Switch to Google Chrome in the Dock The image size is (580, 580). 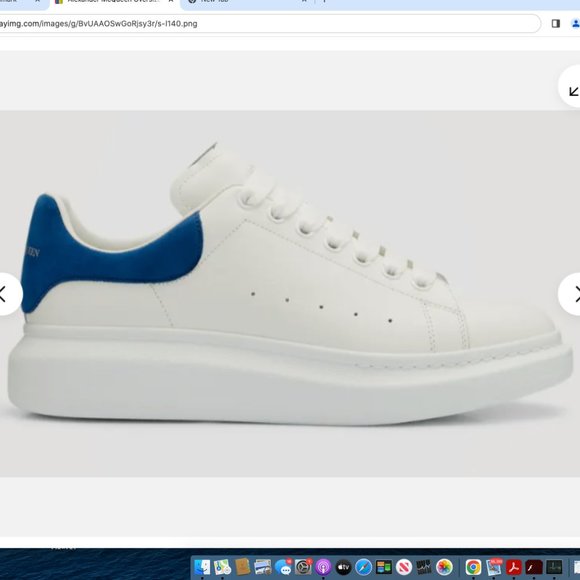point(473,567)
